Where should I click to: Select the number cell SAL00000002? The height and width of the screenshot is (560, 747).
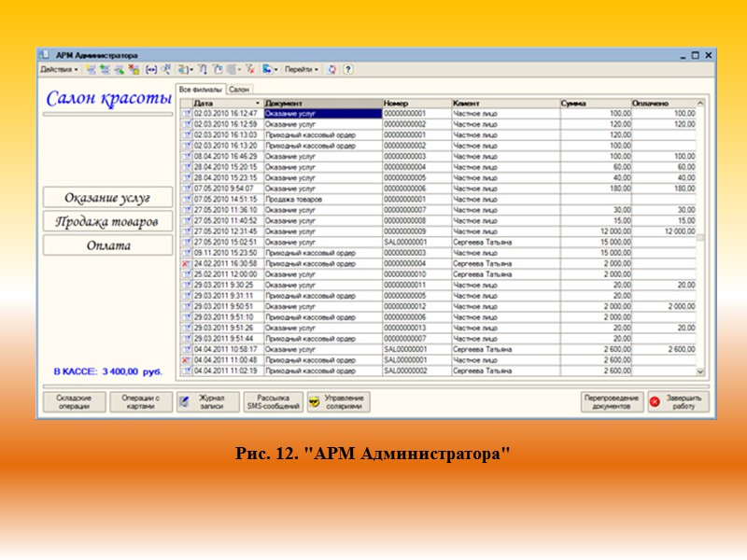(x=416, y=371)
